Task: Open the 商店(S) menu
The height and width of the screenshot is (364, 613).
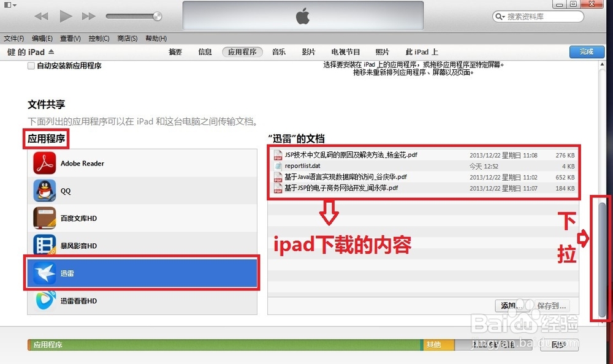Action: click(128, 39)
